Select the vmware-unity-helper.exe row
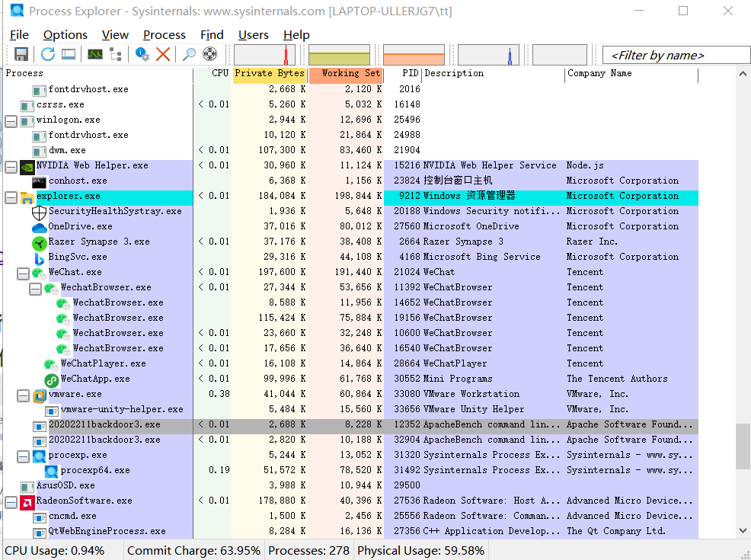This screenshot has width=751, height=560. pos(350,409)
